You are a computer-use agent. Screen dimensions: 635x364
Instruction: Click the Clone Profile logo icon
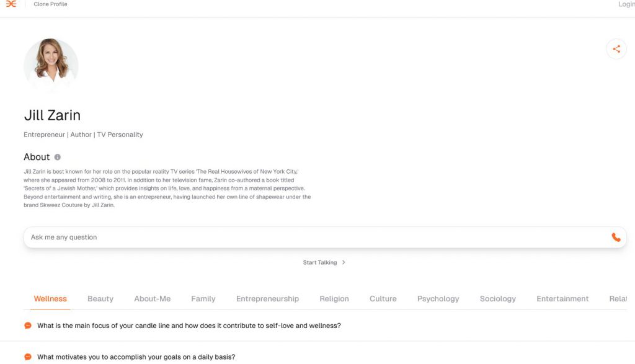click(11, 4)
